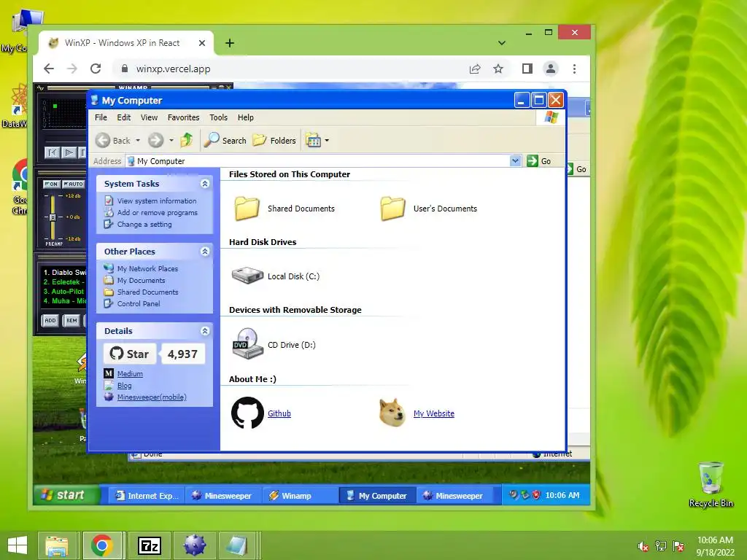Screen dimensions: 747x560
Task: Open Back history dropdown arrow
Action: 138,141
